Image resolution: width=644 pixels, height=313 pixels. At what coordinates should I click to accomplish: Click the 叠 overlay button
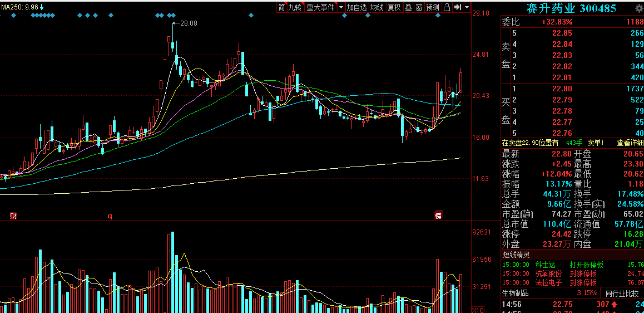pos(408,7)
